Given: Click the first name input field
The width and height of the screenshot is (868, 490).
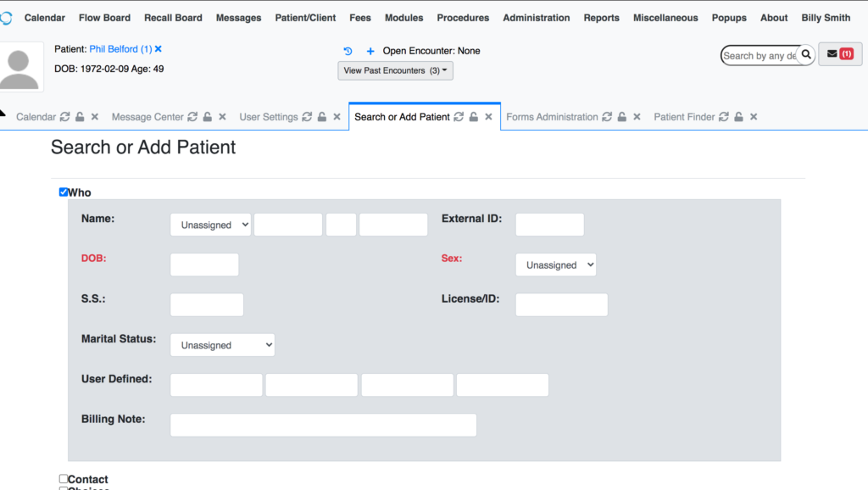Looking at the screenshot, I should point(288,225).
